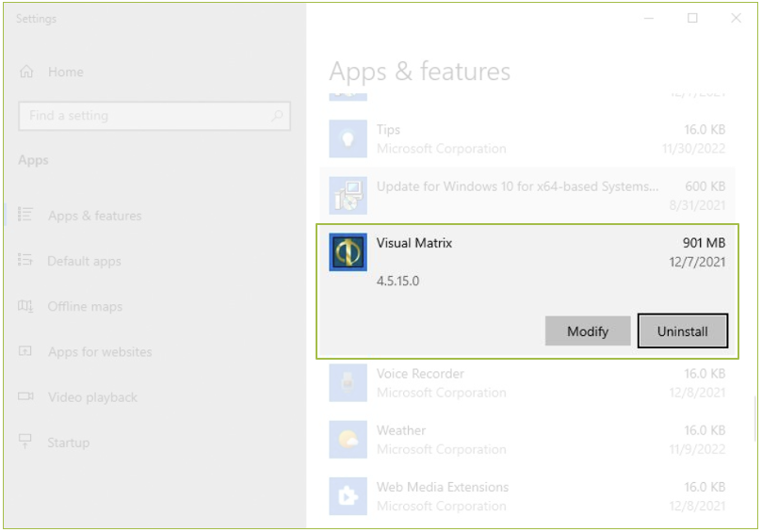Expand the Weather app entry
The width and height of the screenshot is (762, 532).
(527, 439)
